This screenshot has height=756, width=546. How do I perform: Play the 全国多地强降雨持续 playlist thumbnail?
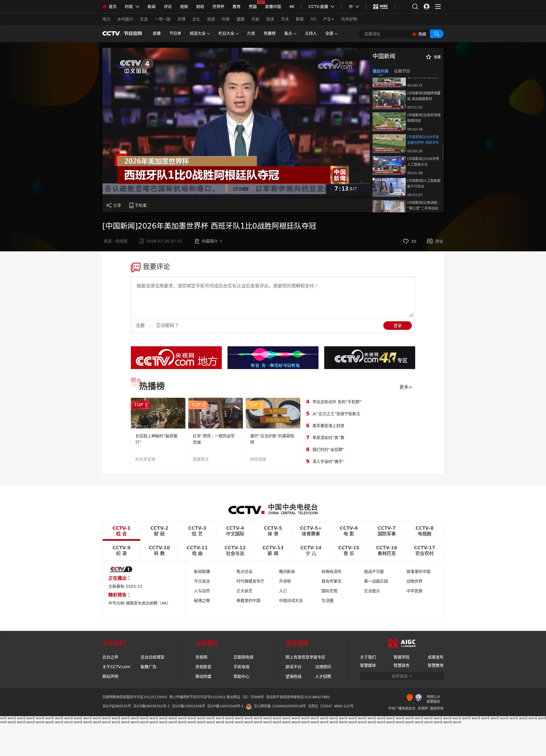[389, 122]
